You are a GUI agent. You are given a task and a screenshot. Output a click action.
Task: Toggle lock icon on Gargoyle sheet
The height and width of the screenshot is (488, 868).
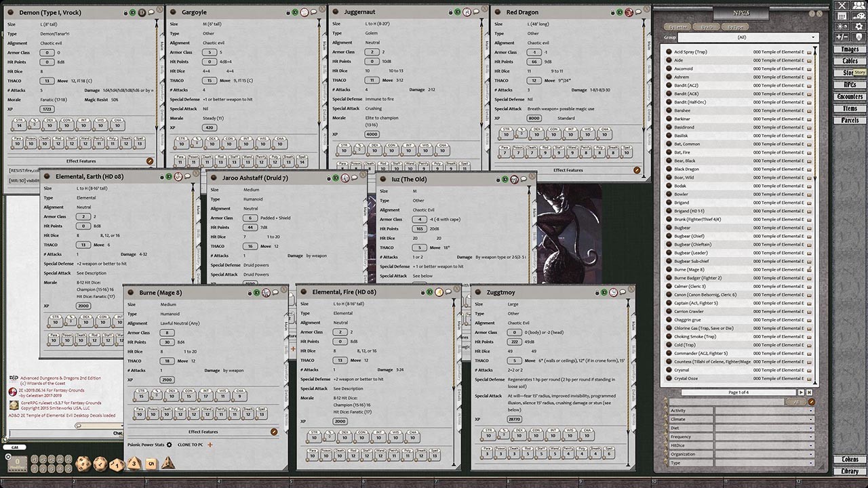coord(288,12)
